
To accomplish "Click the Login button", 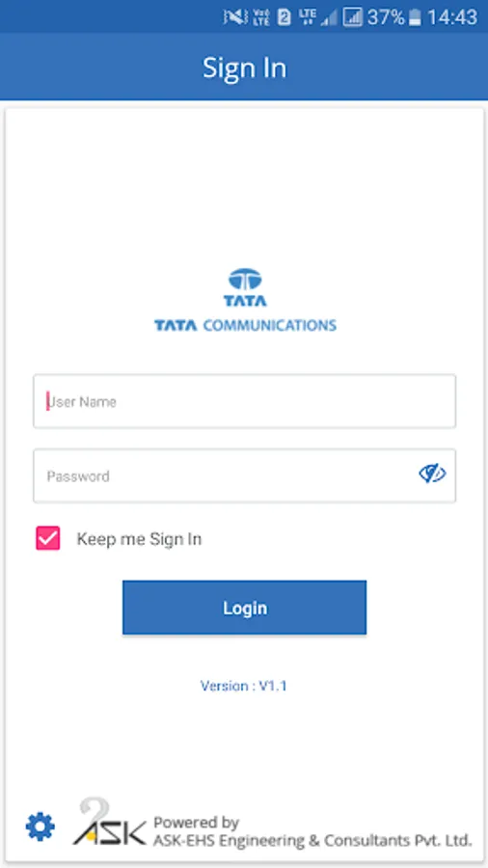I will pos(244,608).
